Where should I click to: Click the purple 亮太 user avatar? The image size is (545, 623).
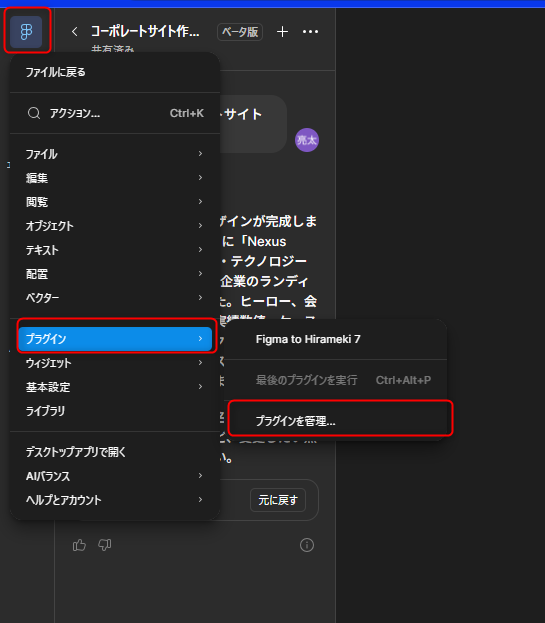point(307,140)
